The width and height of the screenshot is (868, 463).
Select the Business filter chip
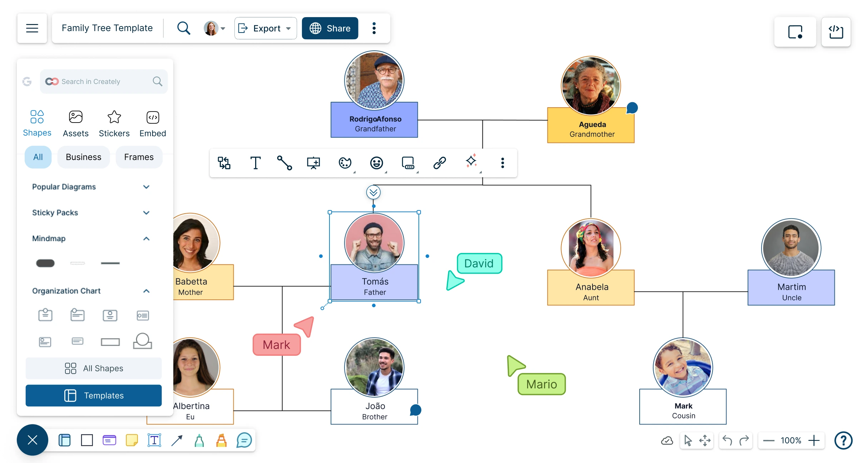pos(84,157)
